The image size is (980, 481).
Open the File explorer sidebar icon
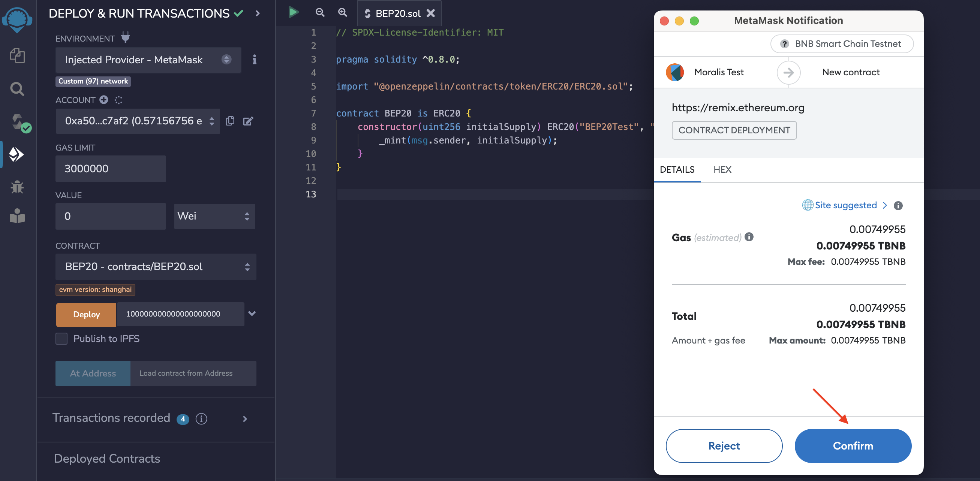(x=17, y=55)
